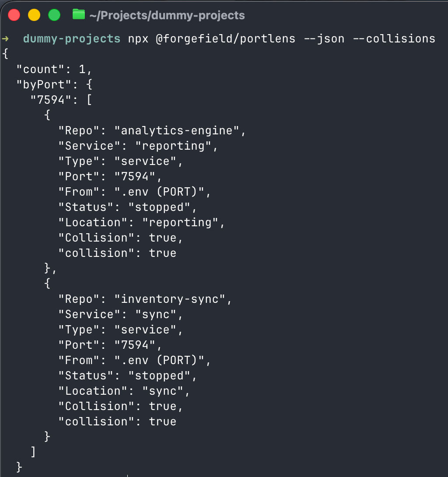Click the ~/Projects/dummy-projects window title
Image resolution: width=448 pixels, height=477 pixels.
(168, 15)
